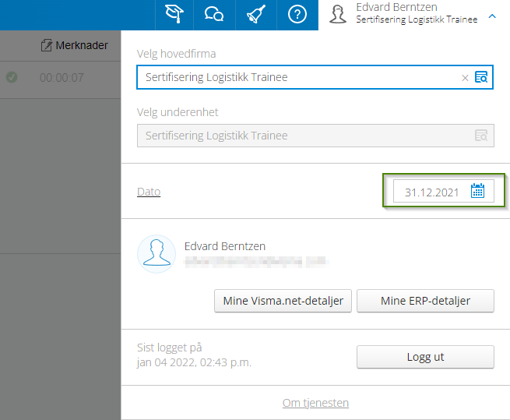Clear the hovedfirma field with X
The width and height of the screenshot is (510, 420).
465,78
